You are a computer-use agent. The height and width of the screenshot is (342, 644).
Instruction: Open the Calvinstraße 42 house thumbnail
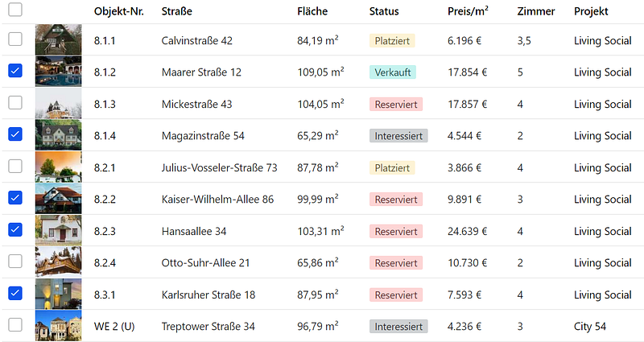point(58,39)
